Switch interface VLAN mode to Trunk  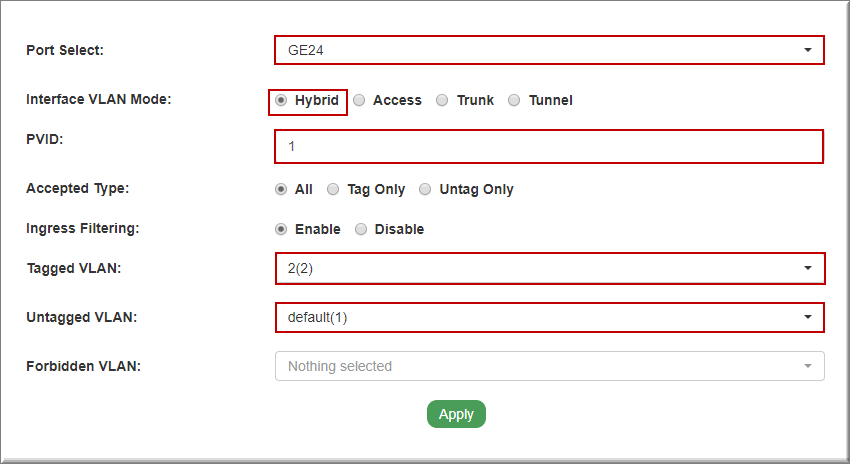tap(442, 101)
